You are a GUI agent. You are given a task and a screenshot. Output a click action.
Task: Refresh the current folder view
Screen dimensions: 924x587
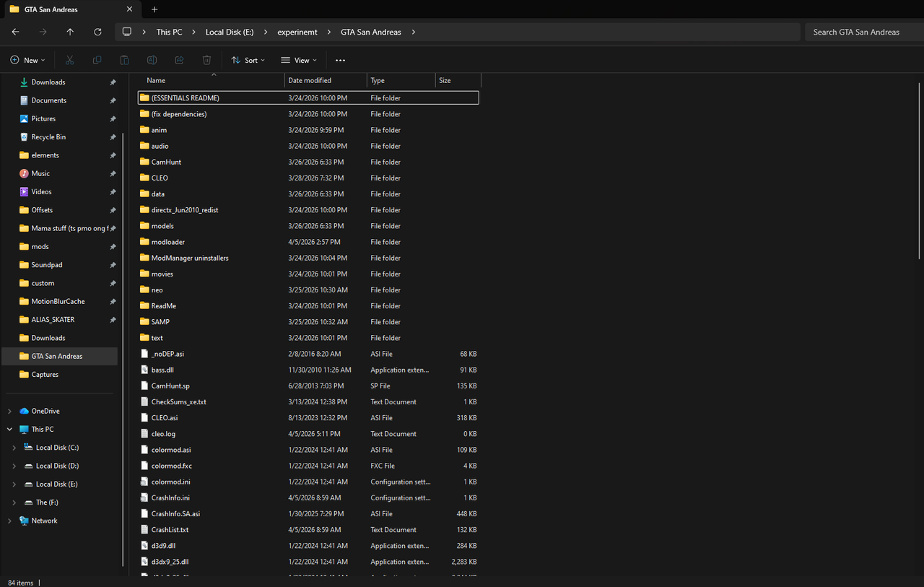click(97, 32)
